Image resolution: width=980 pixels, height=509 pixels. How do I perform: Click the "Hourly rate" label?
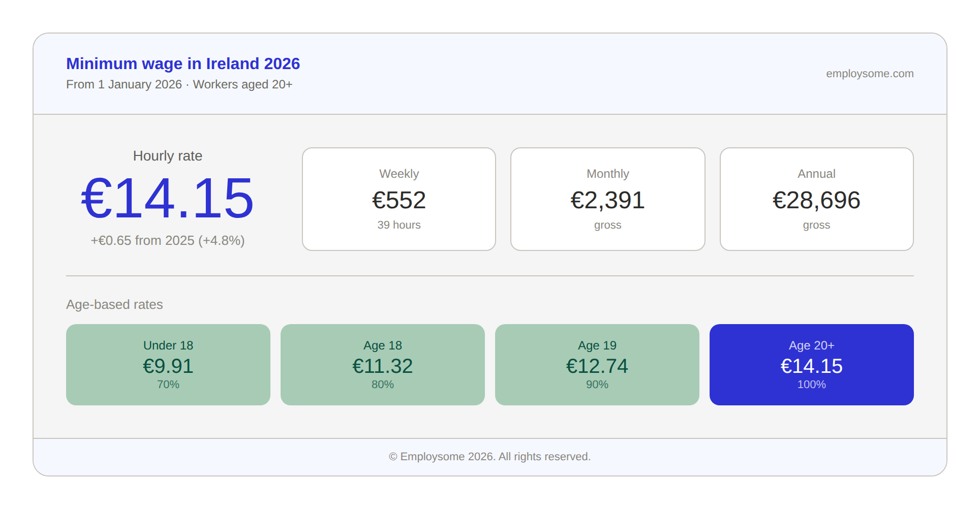click(x=167, y=156)
